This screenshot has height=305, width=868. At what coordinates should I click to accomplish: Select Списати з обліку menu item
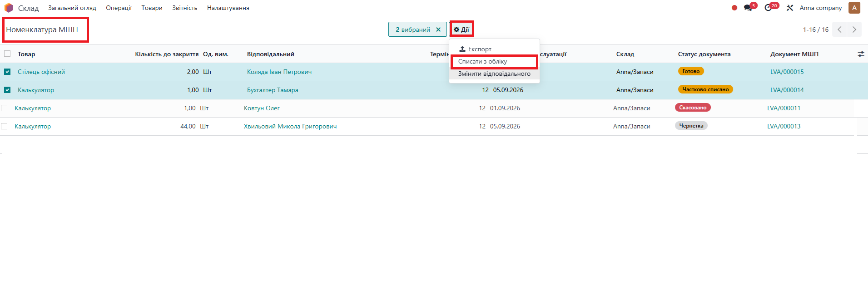[x=482, y=61]
